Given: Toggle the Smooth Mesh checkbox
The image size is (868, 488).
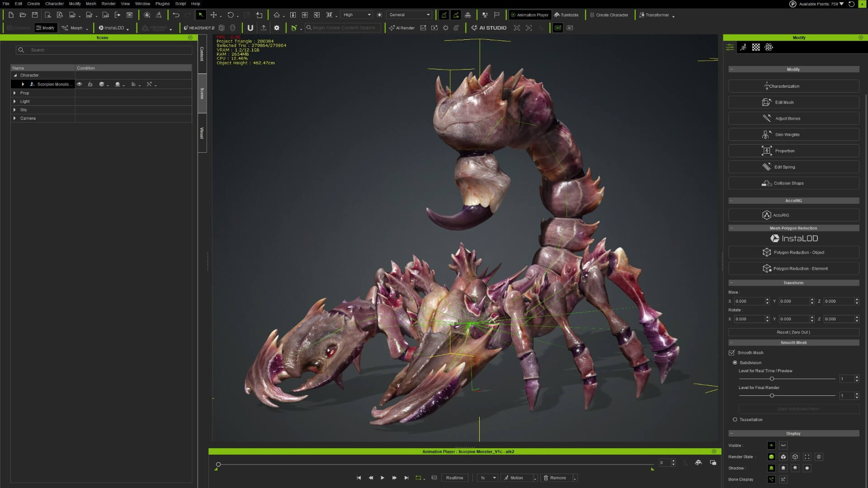Looking at the screenshot, I should click(731, 353).
